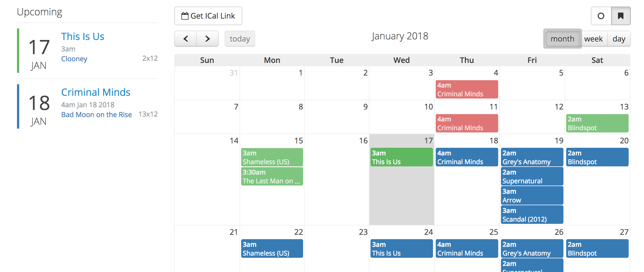Open The Last Man on... event on January 15
The width and height of the screenshot is (644, 272).
[x=272, y=176]
